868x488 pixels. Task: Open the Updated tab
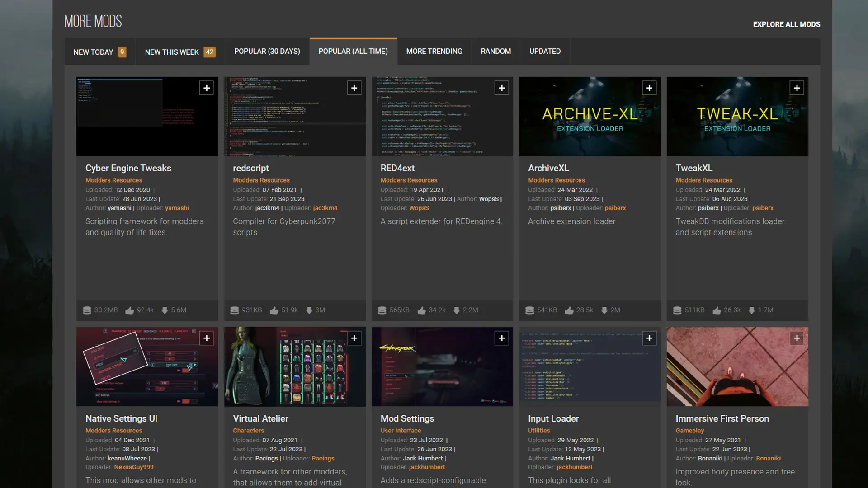tap(545, 51)
